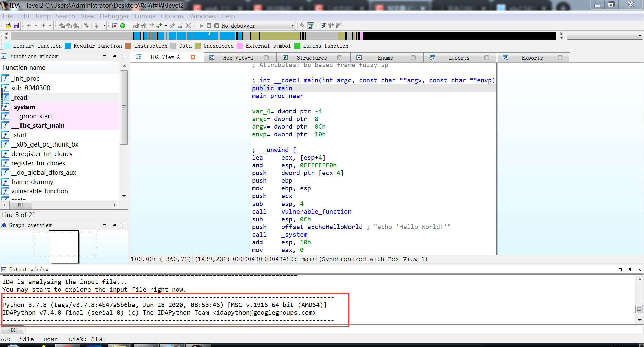This screenshot has height=347, width=644.
Task: Open the hex value search icon
Action: coord(76,26)
